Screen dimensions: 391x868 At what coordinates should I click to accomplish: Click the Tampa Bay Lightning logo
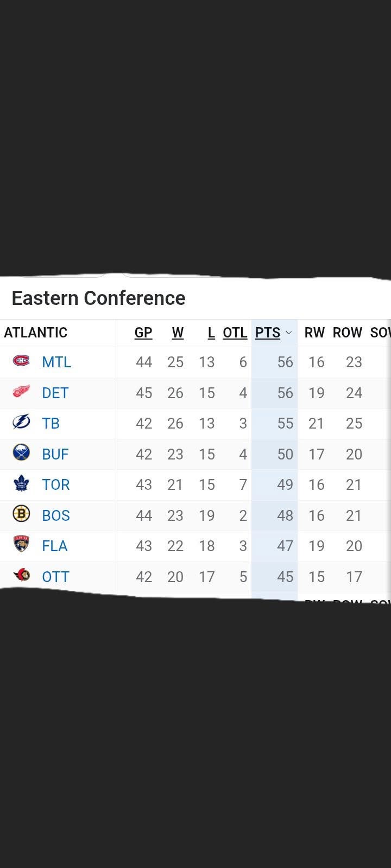click(x=21, y=422)
